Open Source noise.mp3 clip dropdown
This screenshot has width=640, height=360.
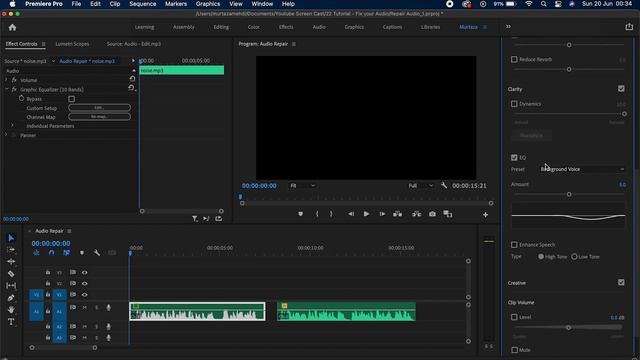(x=53, y=61)
